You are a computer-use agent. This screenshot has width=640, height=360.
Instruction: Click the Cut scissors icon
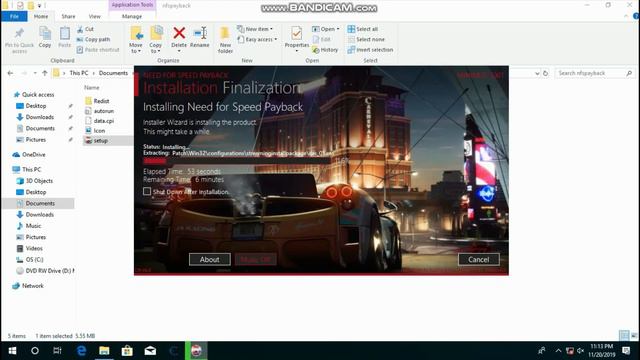click(80, 29)
